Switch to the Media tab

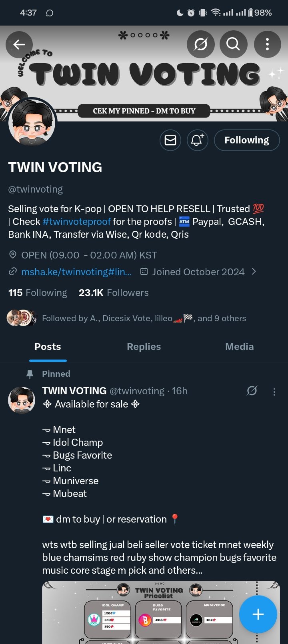pyautogui.click(x=239, y=347)
